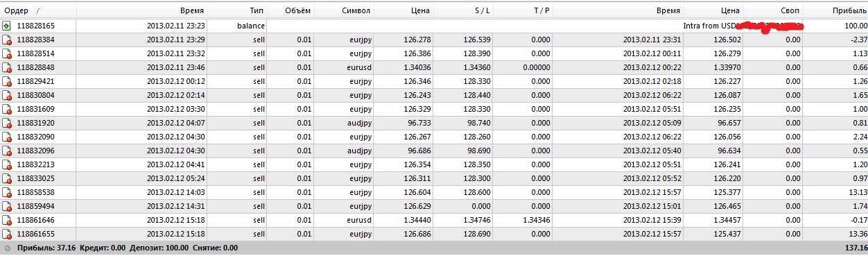The image size is (868, 256).
Task: Click the Тип column header
Action: [x=257, y=10]
